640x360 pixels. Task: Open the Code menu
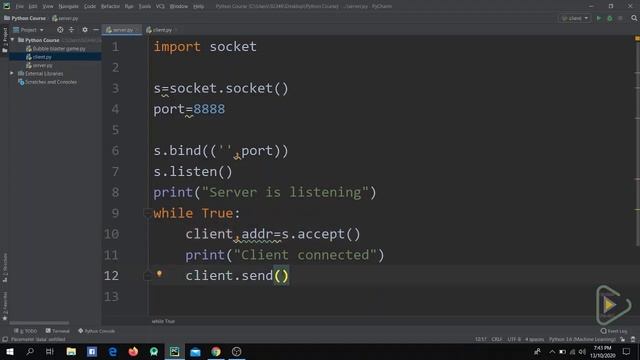[90, 7]
